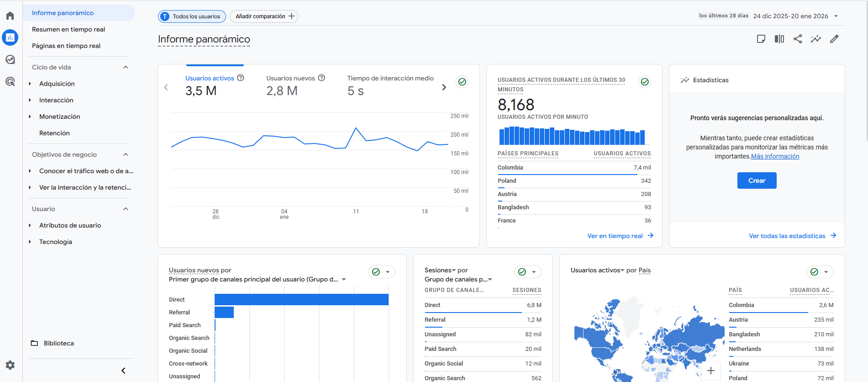
Task: Click the green check on active users card
Action: 462,82
